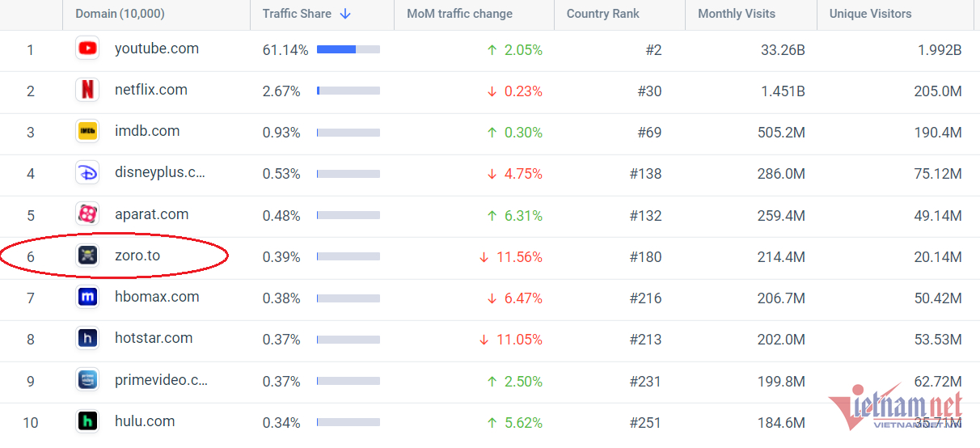The width and height of the screenshot is (980, 448).
Task: Sort table by Country Rank column
Action: (x=602, y=14)
